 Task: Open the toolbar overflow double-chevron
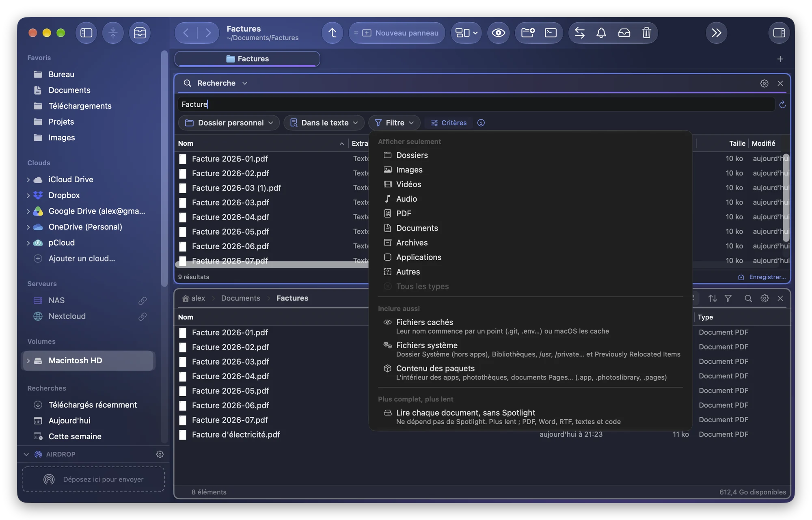pyautogui.click(x=716, y=33)
